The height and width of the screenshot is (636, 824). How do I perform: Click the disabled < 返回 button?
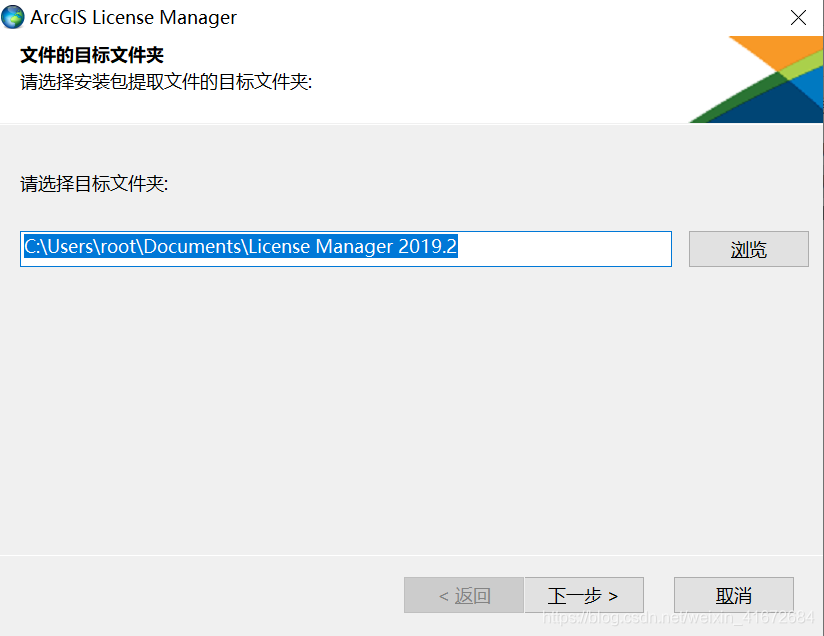(464, 596)
